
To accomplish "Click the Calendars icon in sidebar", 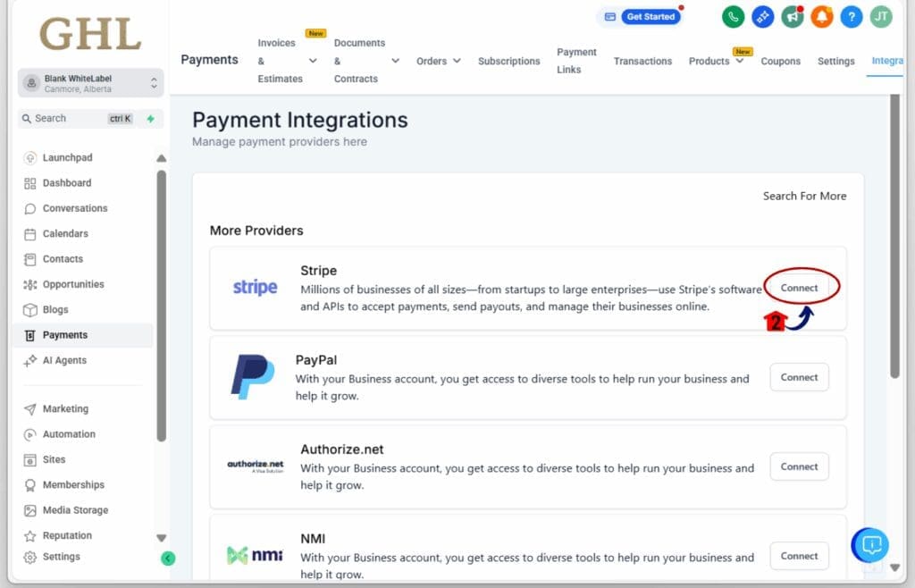I will pyautogui.click(x=30, y=234).
